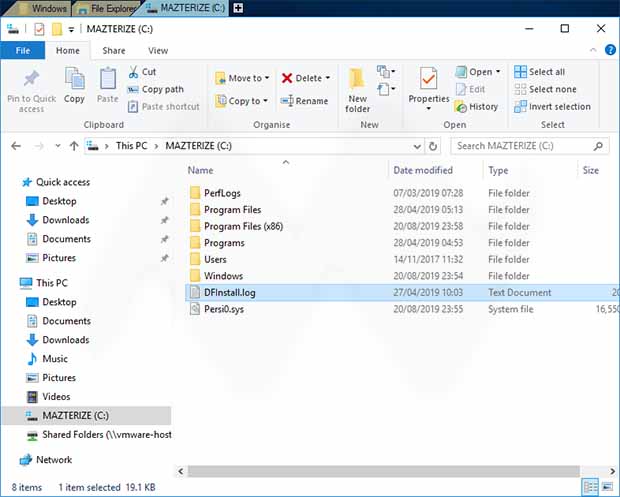Open the Copy to dropdown

pyautogui.click(x=241, y=101)
